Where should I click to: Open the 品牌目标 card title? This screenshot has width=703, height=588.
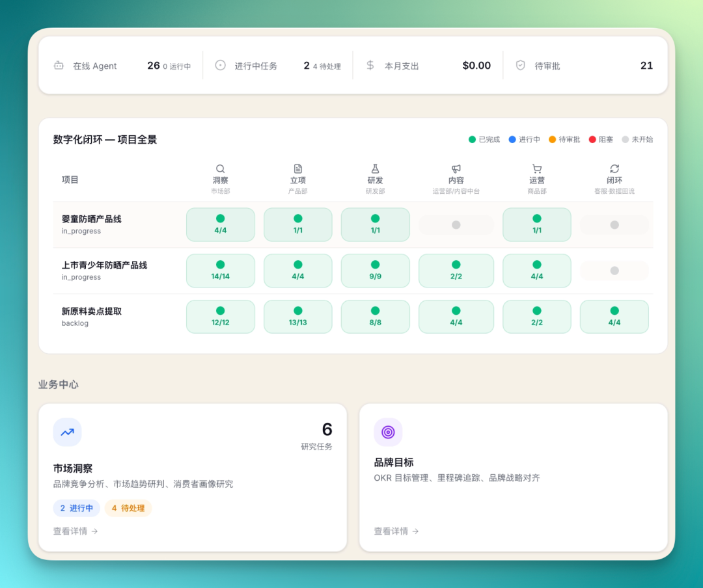(x=394, y=462)
